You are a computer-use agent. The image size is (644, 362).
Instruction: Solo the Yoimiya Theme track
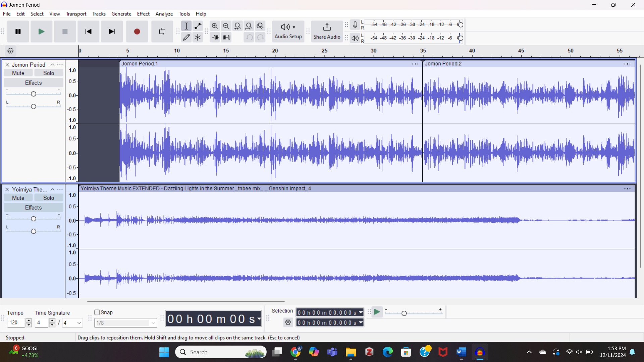tap(49, 198)
